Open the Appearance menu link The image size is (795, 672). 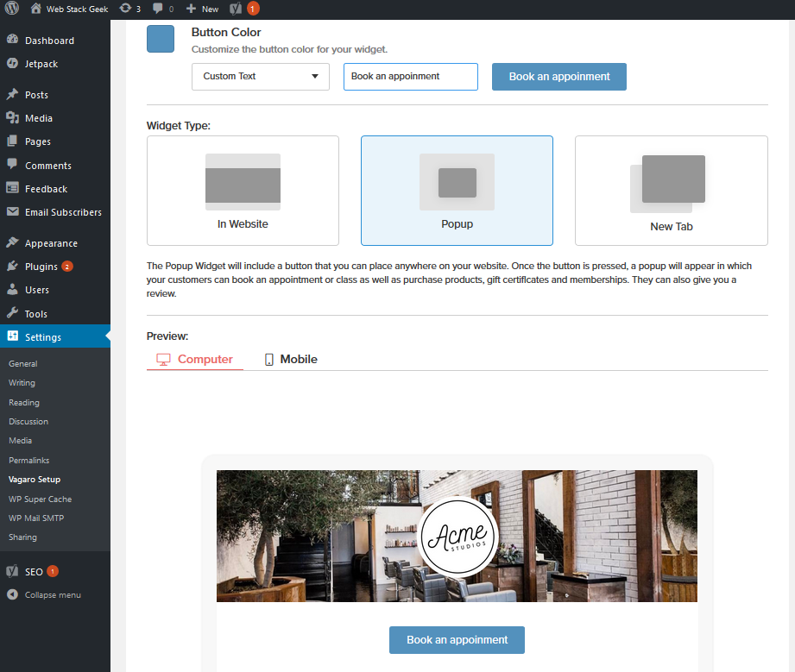51,243
